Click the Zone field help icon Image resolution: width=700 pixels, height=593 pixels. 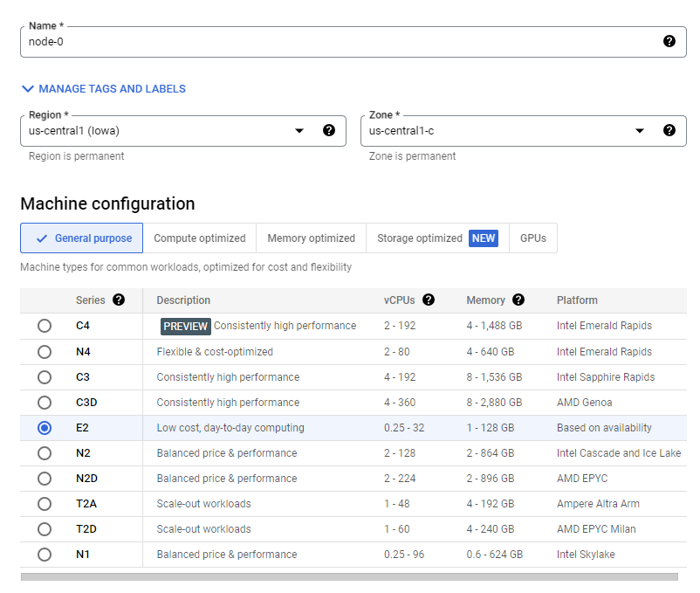coord(669,130)
